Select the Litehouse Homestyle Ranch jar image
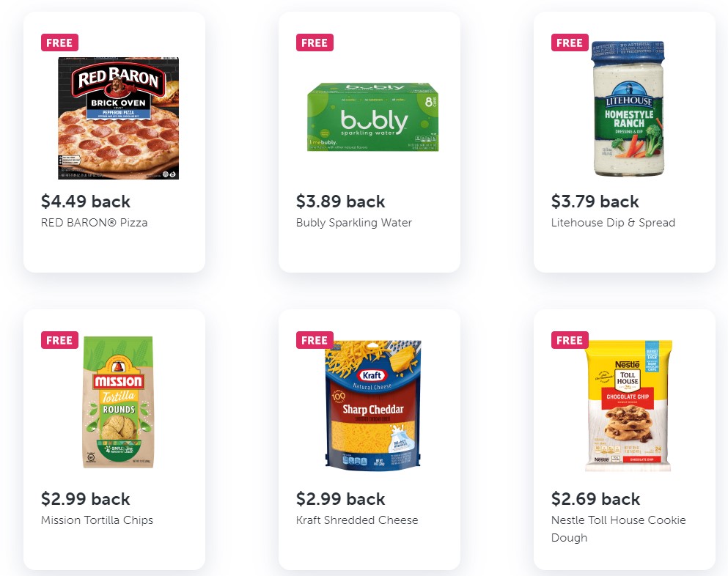The width and height of the screenshot is (728, 576). (628, 109)
